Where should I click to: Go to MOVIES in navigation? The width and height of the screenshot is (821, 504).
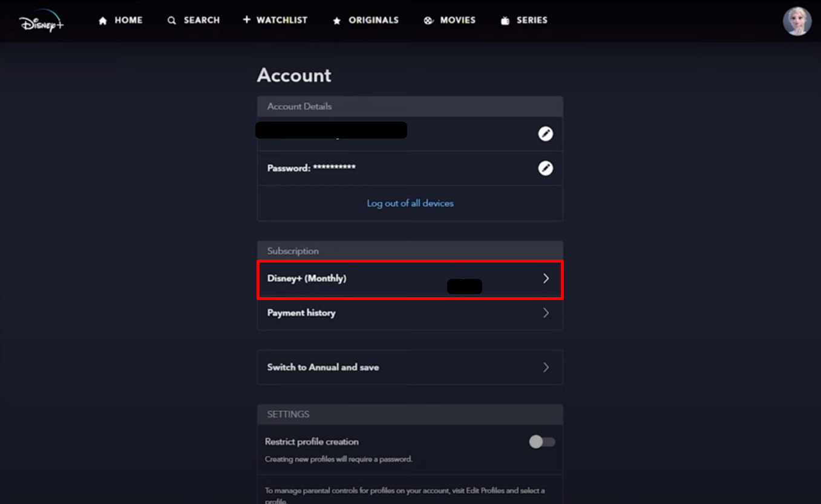tap(457, 20)
